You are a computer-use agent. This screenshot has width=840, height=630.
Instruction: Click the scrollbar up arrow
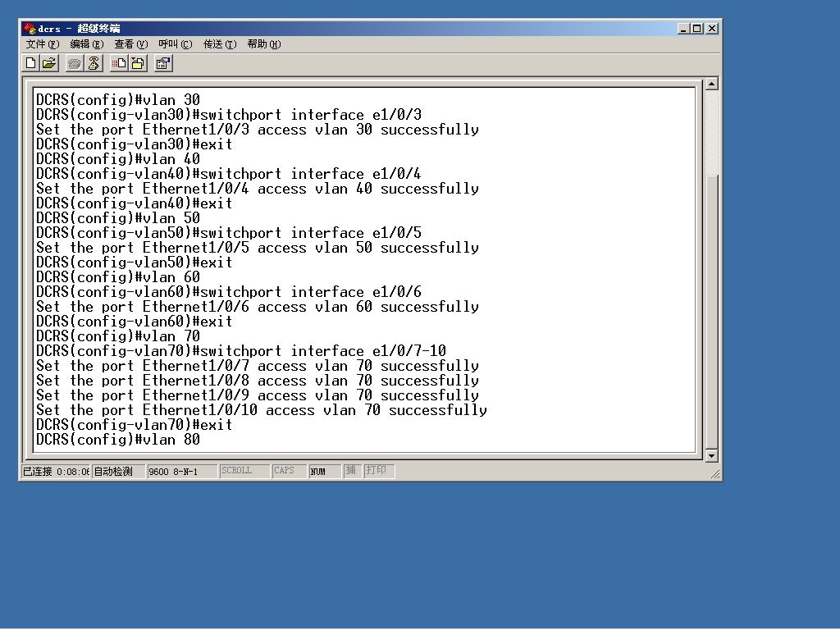click(711, 84)
